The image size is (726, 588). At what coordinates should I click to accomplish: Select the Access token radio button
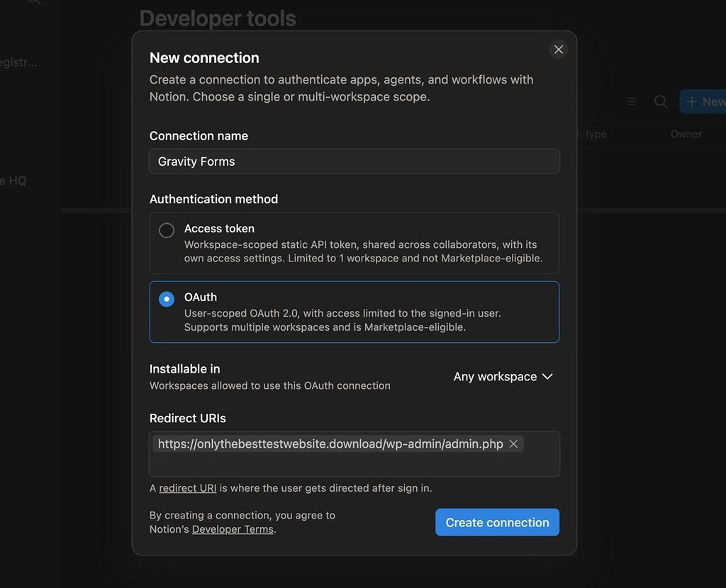[x=167, y=230]
